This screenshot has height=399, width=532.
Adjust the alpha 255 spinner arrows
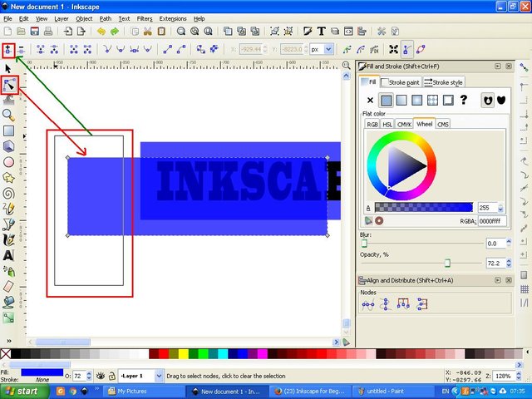click(x=500, y=208)
